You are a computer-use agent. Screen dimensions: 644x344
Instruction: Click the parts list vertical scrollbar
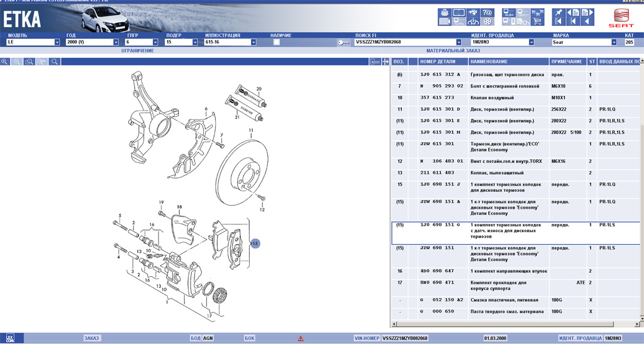[x=642, y=189]
